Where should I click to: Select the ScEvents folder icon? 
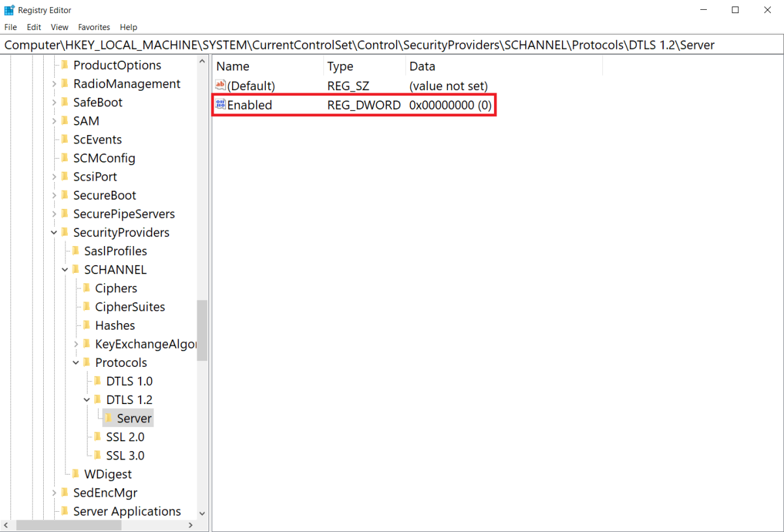click(65, 140)
